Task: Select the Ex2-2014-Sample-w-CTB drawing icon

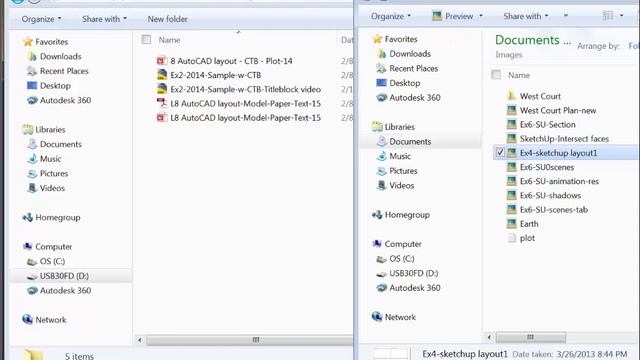Action: (162, 75)
